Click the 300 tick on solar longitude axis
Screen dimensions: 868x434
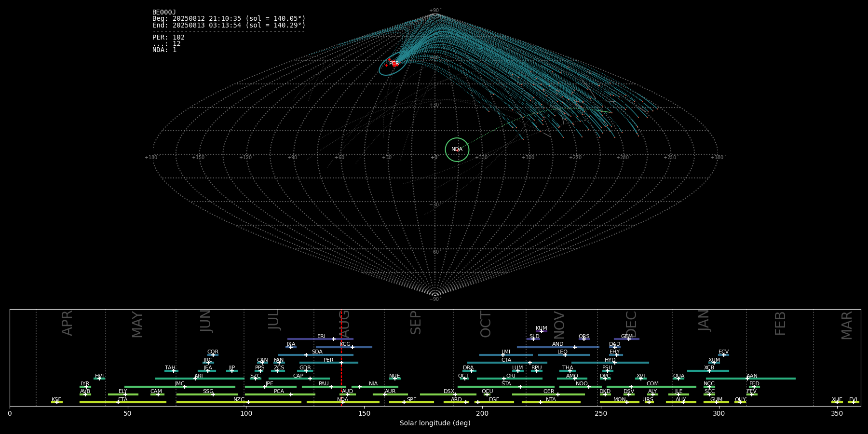tap(719, 413)
